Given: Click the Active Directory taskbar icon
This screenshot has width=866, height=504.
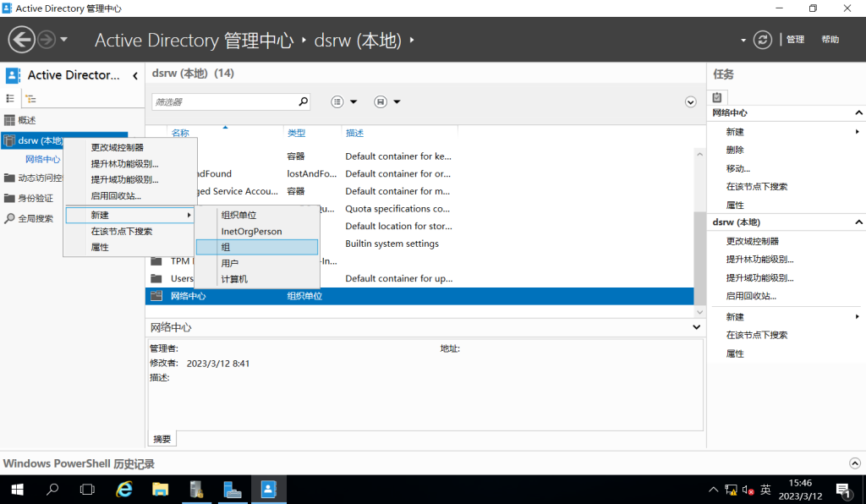Looking at the screenshot, I should point(268,490).
